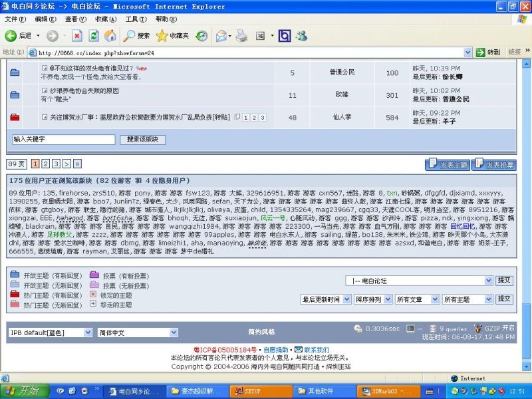Click the GZIP 开启 status icon at bottom
532x399 pixels.
(x=477, y=329)
